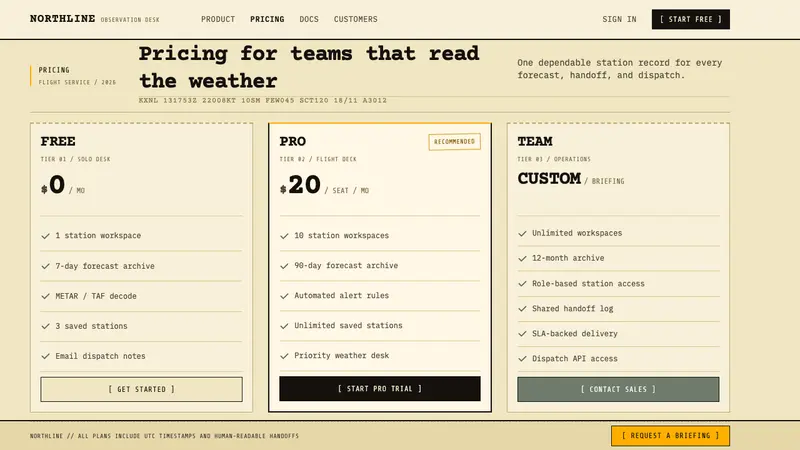Open the Customers nav link

click(x=356, y=19)
